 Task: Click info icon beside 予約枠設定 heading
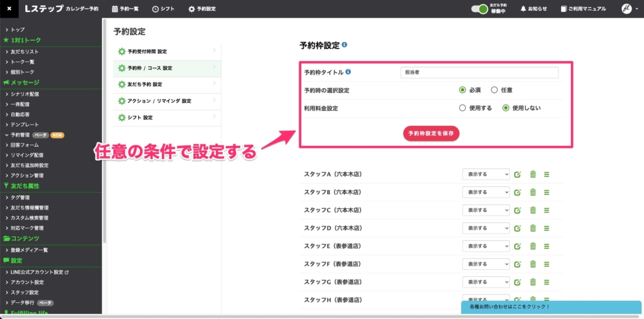345,45
